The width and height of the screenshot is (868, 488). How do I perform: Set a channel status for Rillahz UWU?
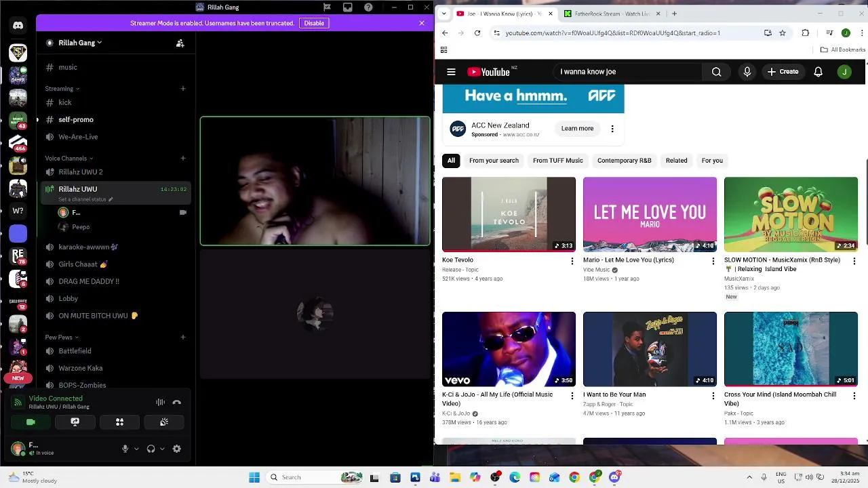point(85,199)
